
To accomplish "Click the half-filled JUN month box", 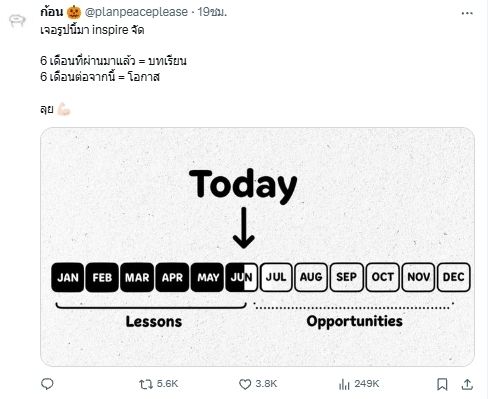I will [x=241, y=277].
